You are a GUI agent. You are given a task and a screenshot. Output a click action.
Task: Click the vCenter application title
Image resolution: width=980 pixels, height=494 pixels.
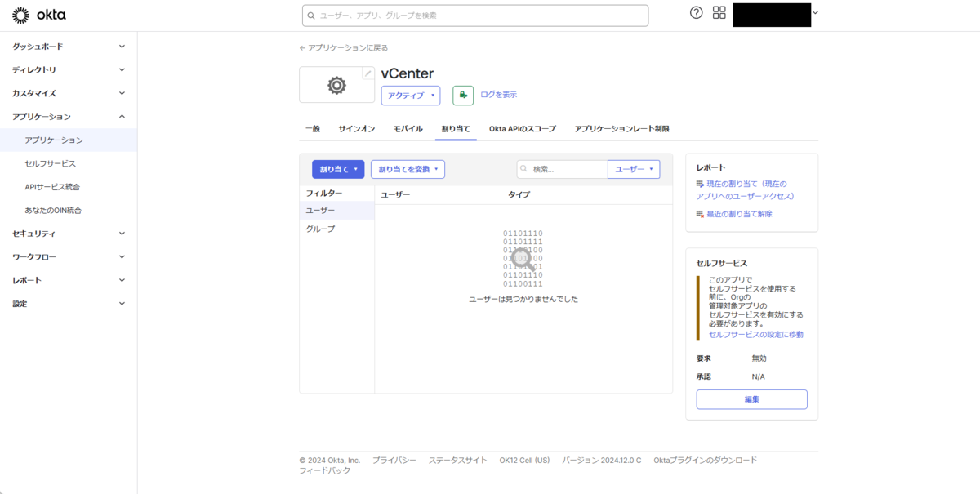(x=408, y=73)
